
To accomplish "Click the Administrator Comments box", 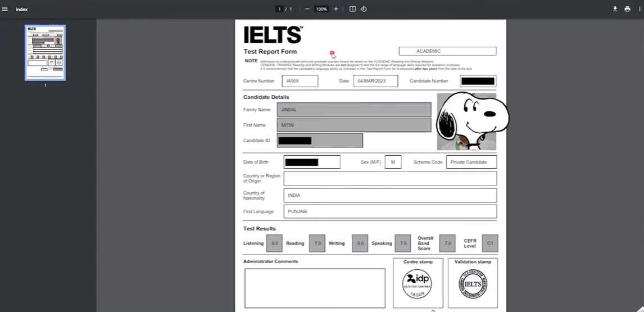I will [315, 288].
